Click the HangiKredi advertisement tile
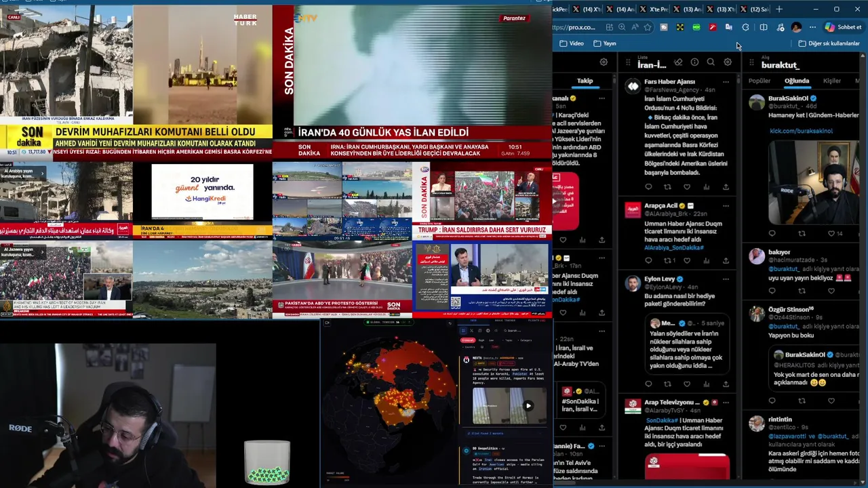This screenshot has width=868, height=488. 202,192
